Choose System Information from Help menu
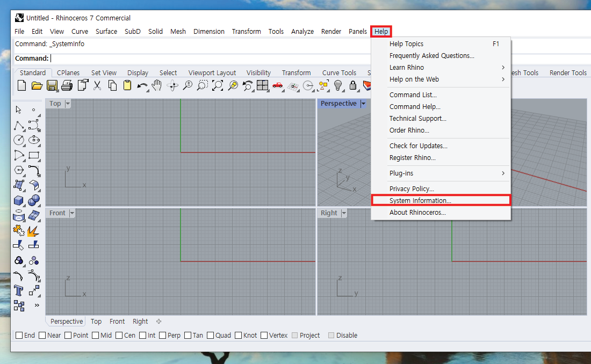The height and width of the screenshot is (364, 591). pos(441,200)
